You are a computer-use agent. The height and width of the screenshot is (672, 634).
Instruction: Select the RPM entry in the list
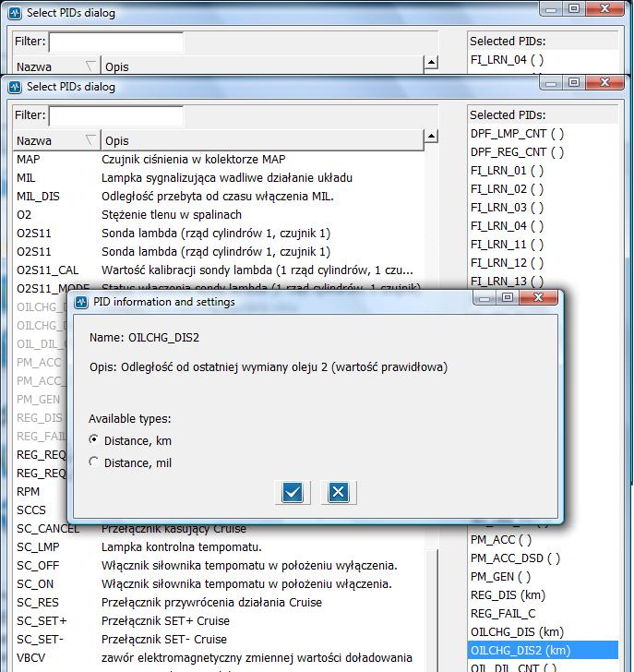click(x=29, y=491)
